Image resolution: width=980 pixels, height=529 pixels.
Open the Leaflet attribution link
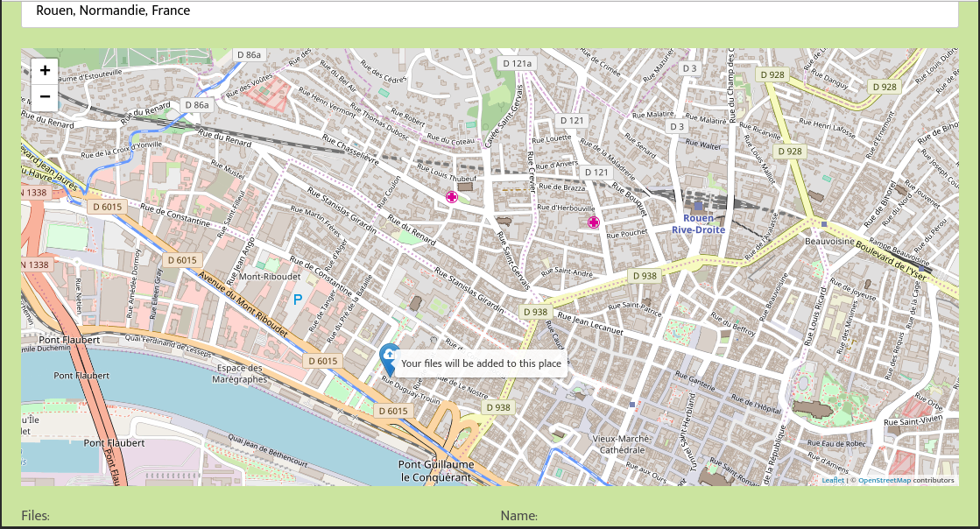(x=833, y=480)
